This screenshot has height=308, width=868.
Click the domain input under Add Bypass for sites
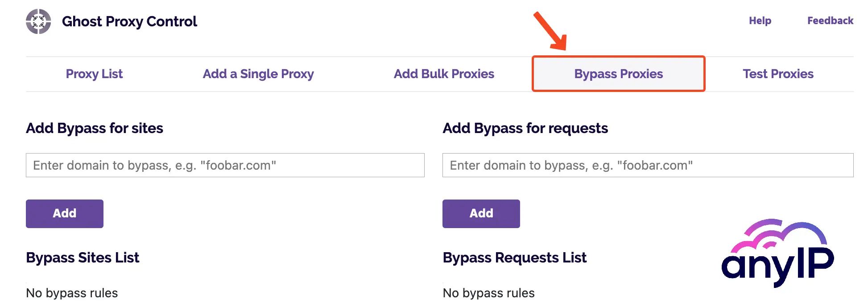point(225,165)
